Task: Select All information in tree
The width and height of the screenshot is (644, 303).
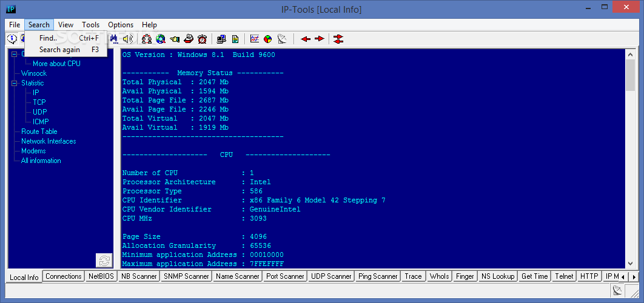Action: (41, 161)
